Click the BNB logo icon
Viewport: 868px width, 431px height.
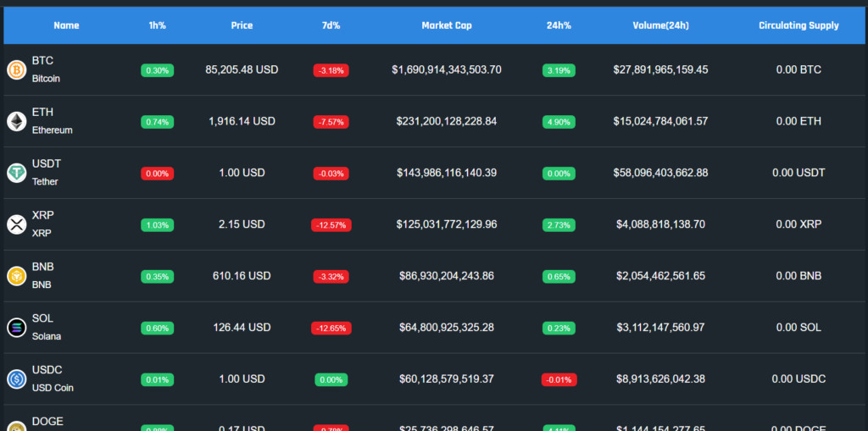click(x=17, y=275)
